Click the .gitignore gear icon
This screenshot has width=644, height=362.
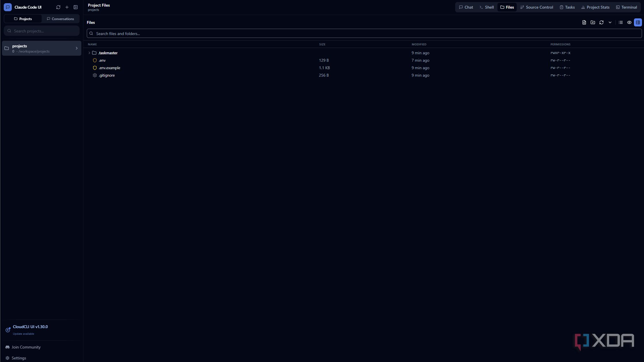click(x=95, y=75)
